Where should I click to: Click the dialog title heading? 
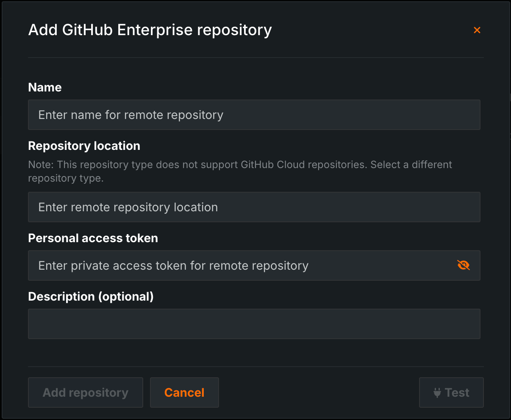tap(150, 30)
